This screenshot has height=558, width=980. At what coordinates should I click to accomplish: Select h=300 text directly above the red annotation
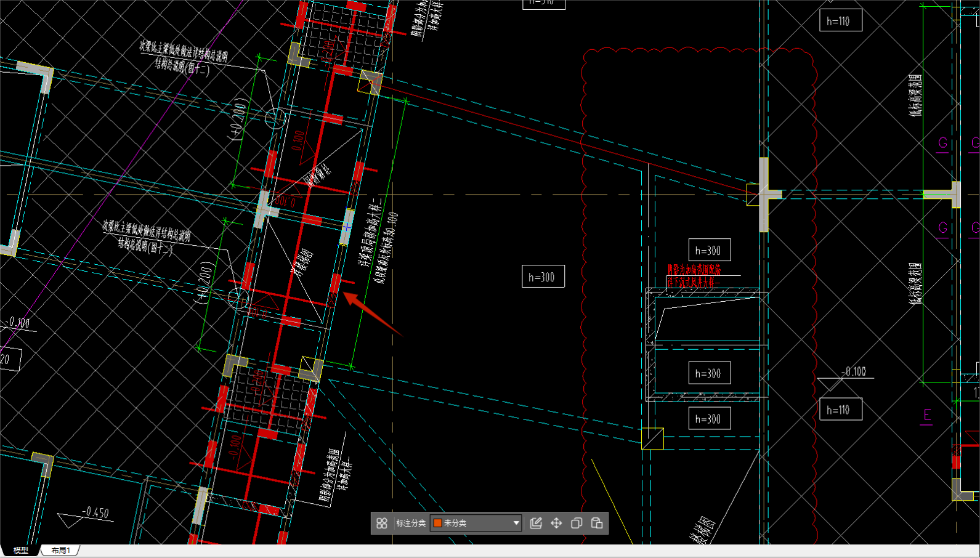pos(708,251)
